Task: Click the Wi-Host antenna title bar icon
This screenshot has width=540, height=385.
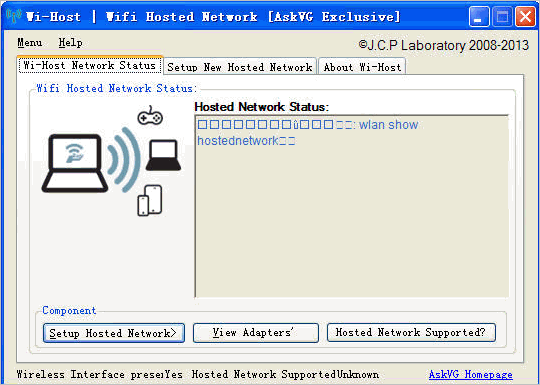Action: pos(13,16)
